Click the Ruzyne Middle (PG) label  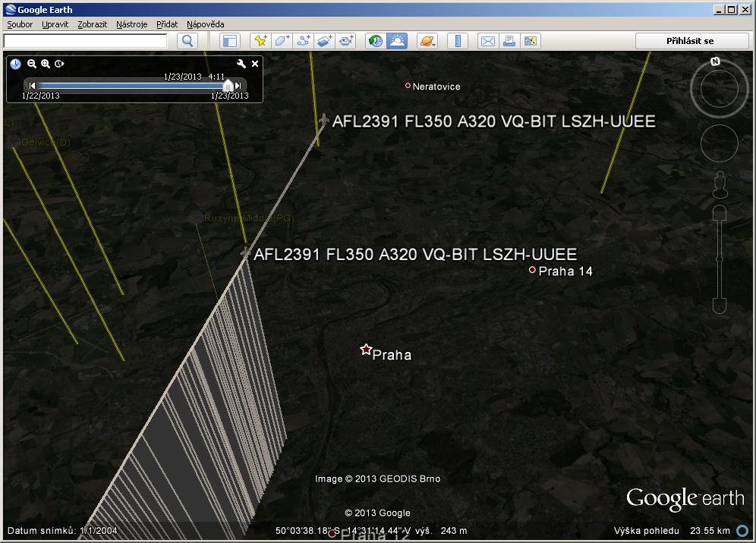[248, 218]
